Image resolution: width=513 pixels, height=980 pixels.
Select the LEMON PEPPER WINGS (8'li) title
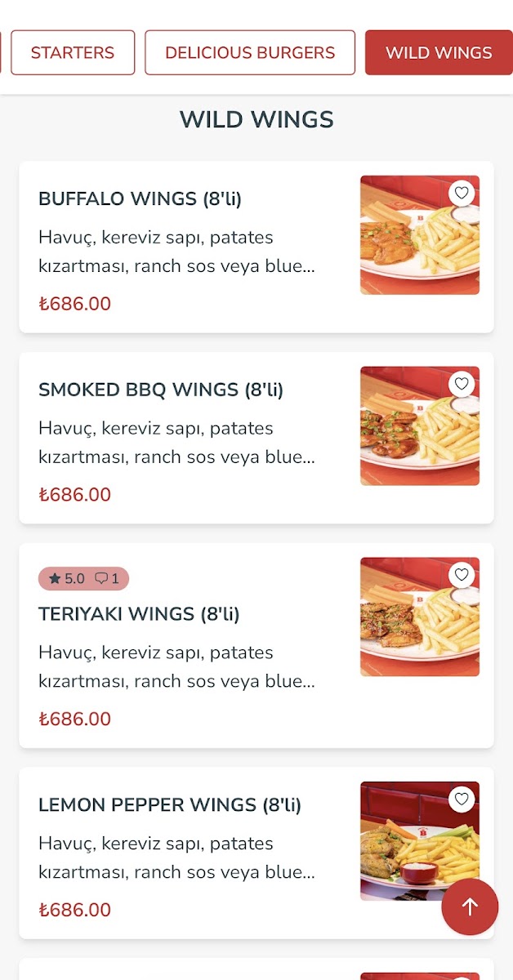click(170, 804)
